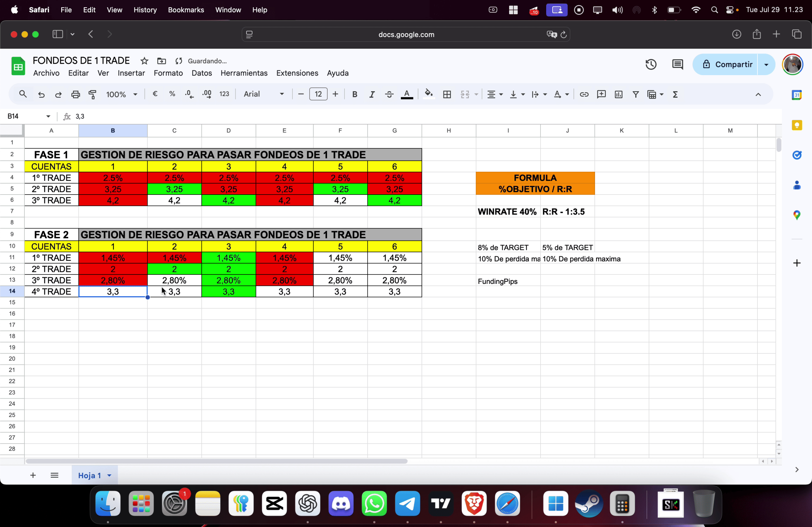Click the paint format roller icon
This screenshot has width=812, height=527.
click(x=92, y=94)
